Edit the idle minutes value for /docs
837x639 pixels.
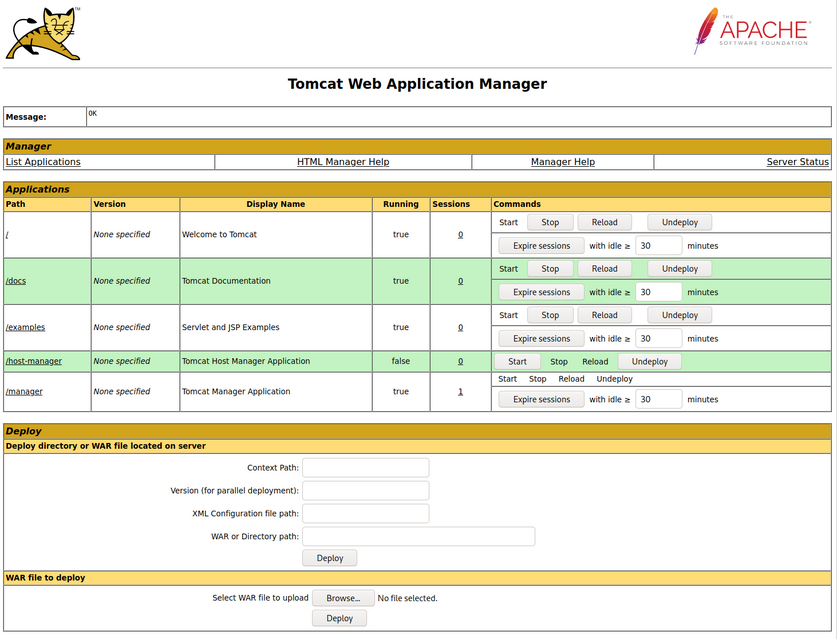[x=658, y=291]
